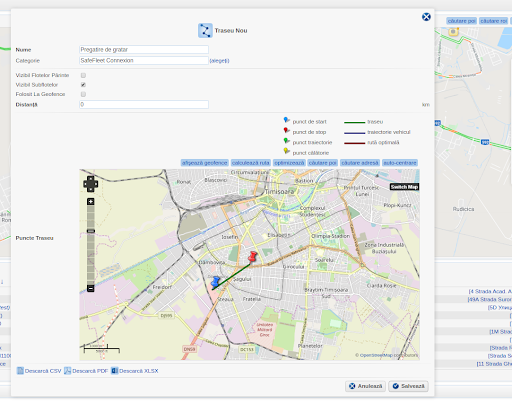Close the Traseu Nou dialog
Viewport: 512px width, 412px height.
click(426, 17)
